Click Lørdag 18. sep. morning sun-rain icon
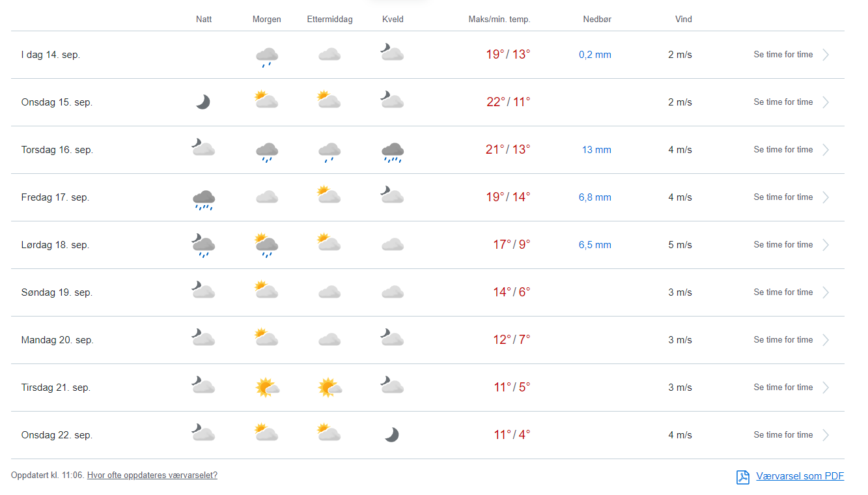868x495 pixels. pos(266,245)
